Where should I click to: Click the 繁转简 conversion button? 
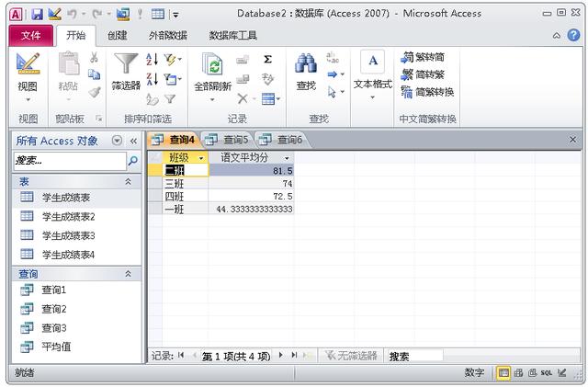pyautogui.click(x=423, y=57)
